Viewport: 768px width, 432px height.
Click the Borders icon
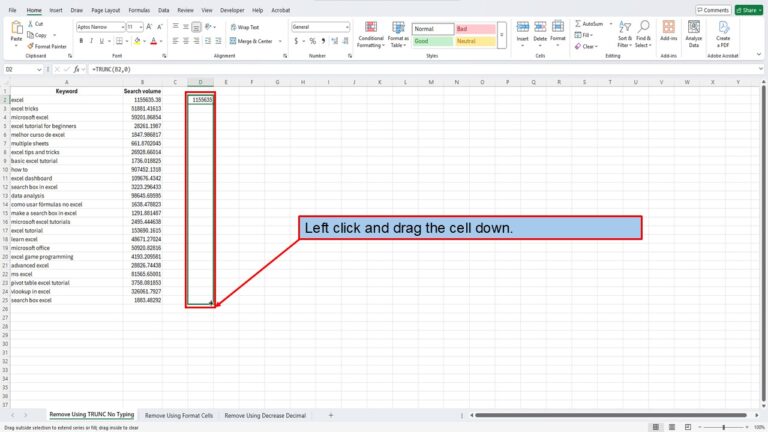point(119,41)
